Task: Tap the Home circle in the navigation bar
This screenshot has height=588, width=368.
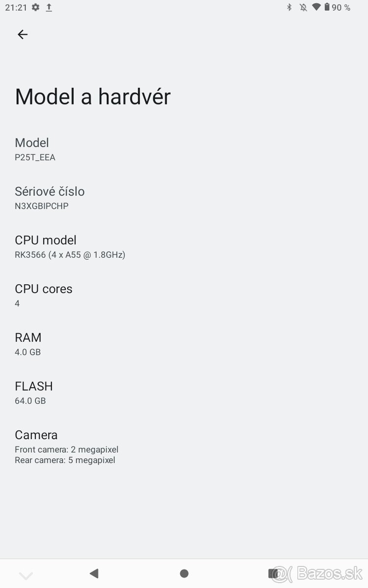Action: pos(184,572)
